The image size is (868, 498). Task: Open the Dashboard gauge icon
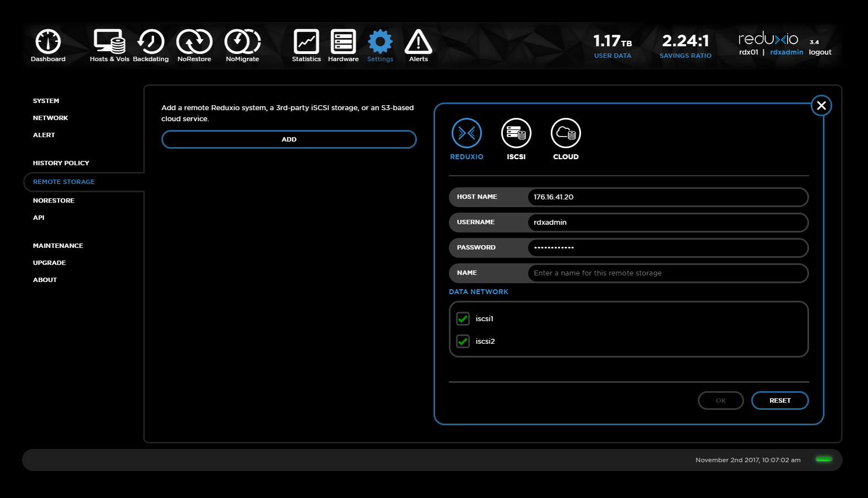(x=48, y=42)
